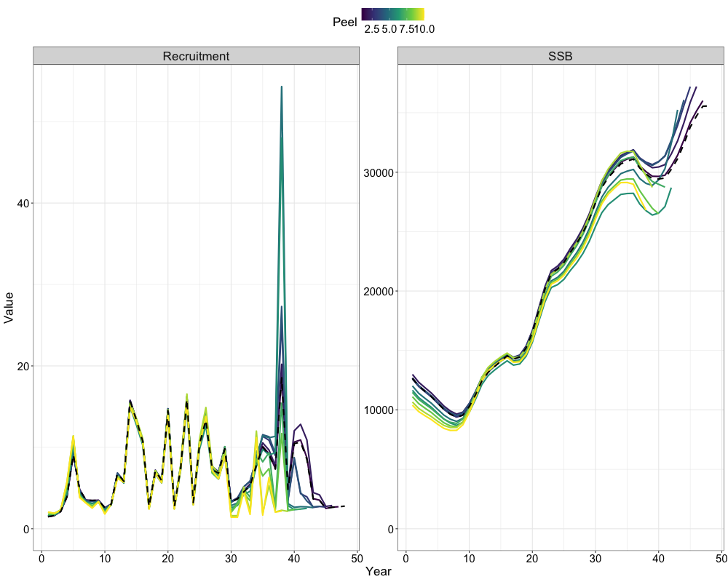Select the 2.5 legend label

coord(372,29)
